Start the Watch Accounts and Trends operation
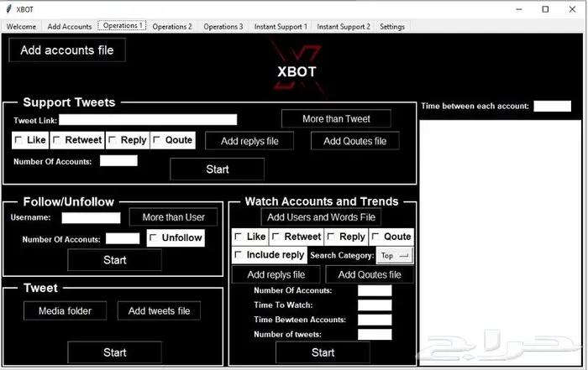Image resolution: width=588 pixels, height=370 pixels. point(323,352)
